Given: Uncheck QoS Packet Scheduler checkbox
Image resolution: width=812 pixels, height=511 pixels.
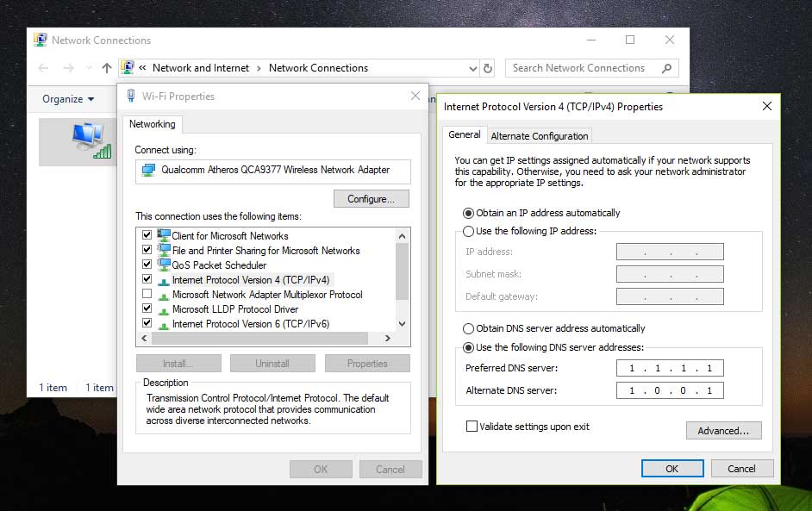Looking at the screenshot, I should [147, 264].
